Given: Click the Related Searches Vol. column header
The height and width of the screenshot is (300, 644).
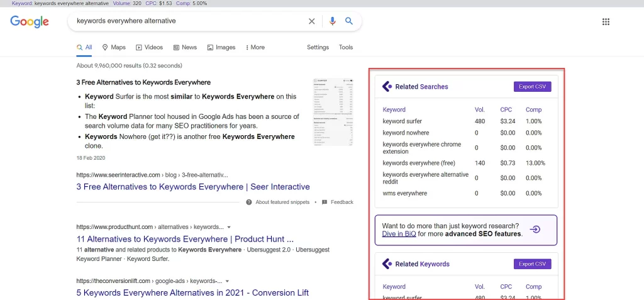Looking at the screenshot, I should (x=480, y=109).
